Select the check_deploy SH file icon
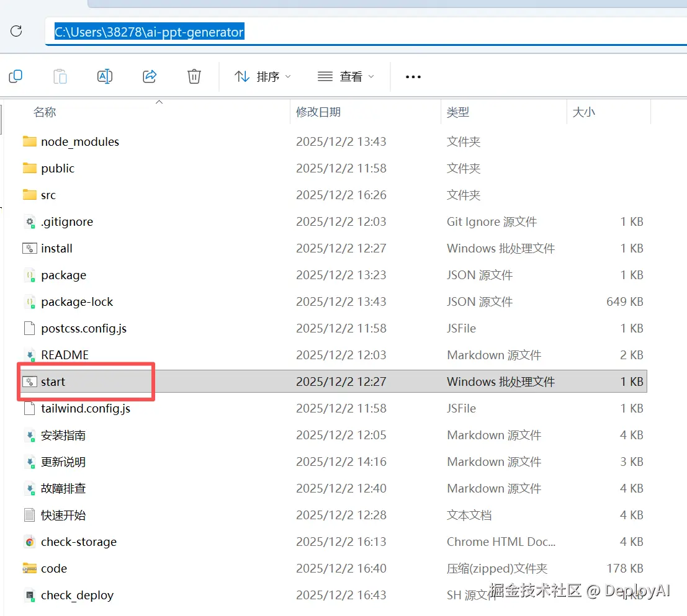 (29, 596)
